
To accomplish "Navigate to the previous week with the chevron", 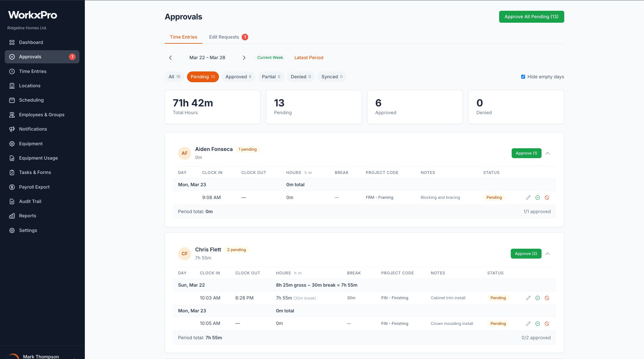I will pyautogui.click(x=171, y=57).
